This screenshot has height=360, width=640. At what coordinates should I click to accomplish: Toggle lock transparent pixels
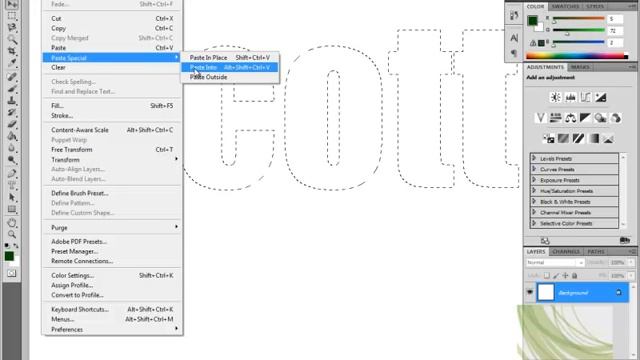pos(547,276)
